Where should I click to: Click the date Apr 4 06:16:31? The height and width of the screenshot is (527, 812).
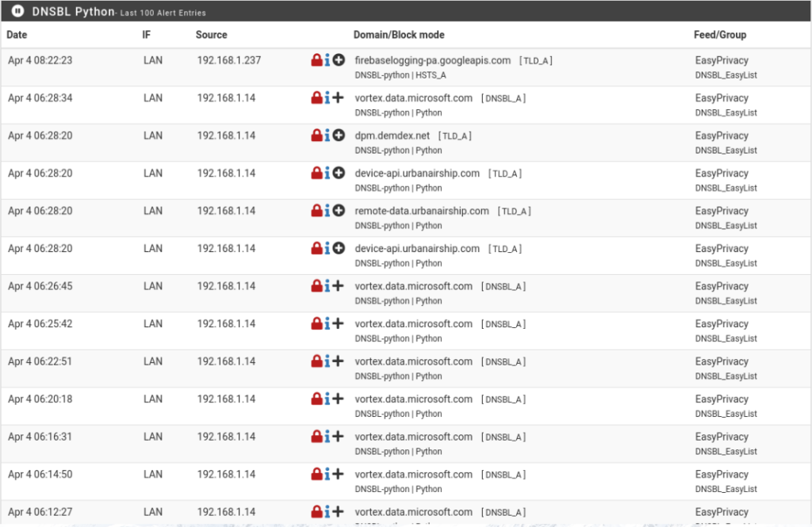(x=40, y=437)
